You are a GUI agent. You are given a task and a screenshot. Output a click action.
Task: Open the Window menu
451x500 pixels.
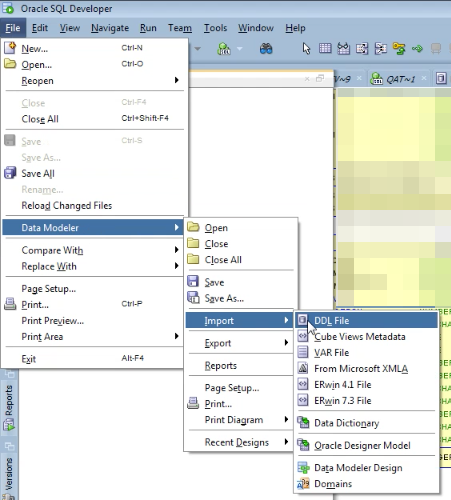[256, 28]
